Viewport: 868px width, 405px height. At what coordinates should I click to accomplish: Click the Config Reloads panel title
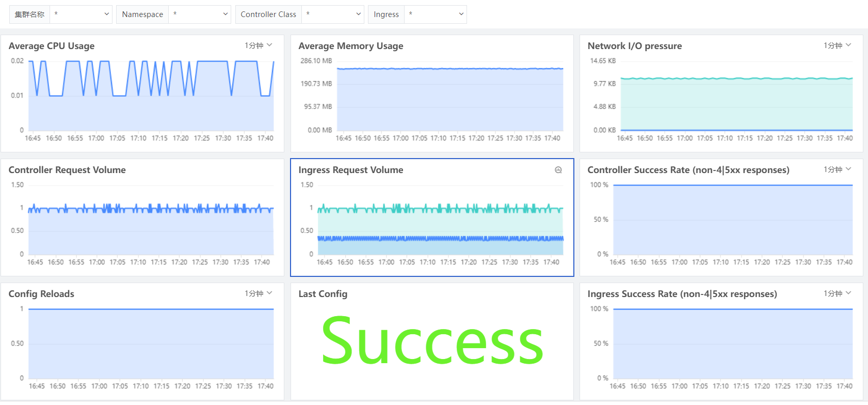coord(41,294)
